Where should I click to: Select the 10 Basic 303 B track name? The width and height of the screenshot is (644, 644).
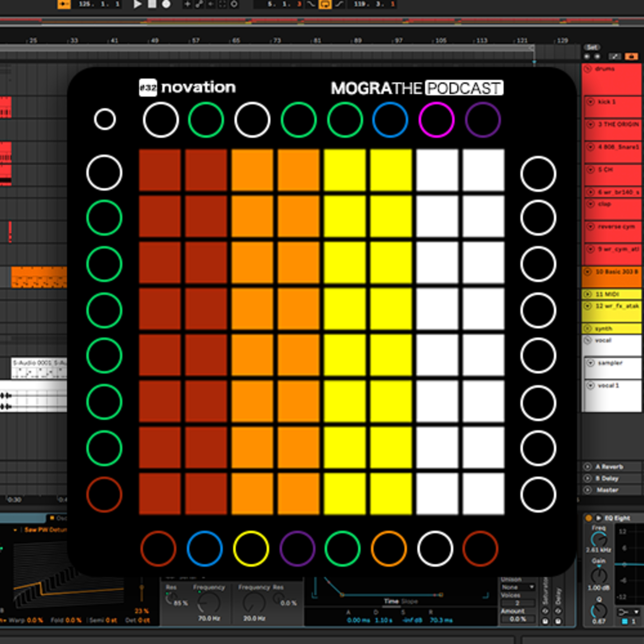(617, 272)
